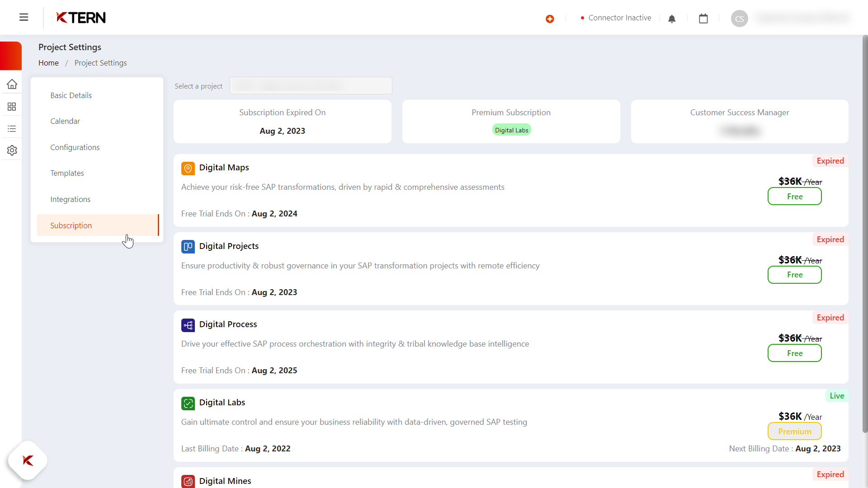
Task: Go to Home via sidebar house icon
Action: click(x=12, y=84)
